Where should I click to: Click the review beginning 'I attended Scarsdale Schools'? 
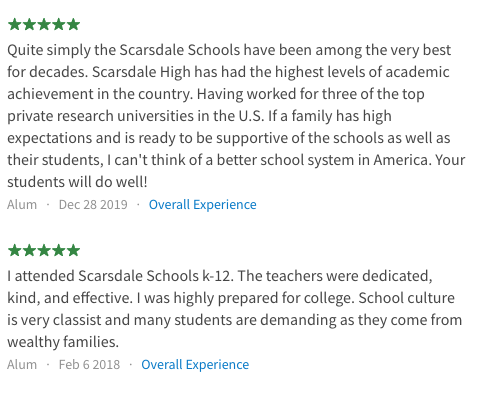(x=235, y=309)
